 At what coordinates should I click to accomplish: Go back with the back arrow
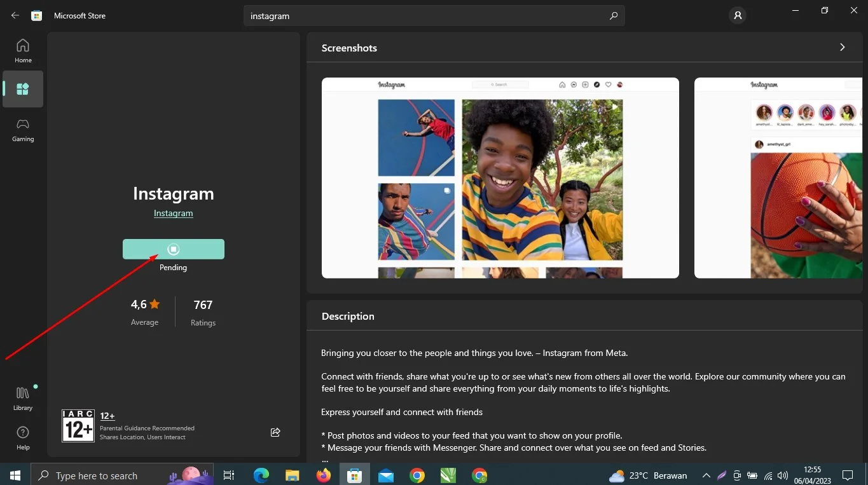pyautogui.click(x=15, y=15)
